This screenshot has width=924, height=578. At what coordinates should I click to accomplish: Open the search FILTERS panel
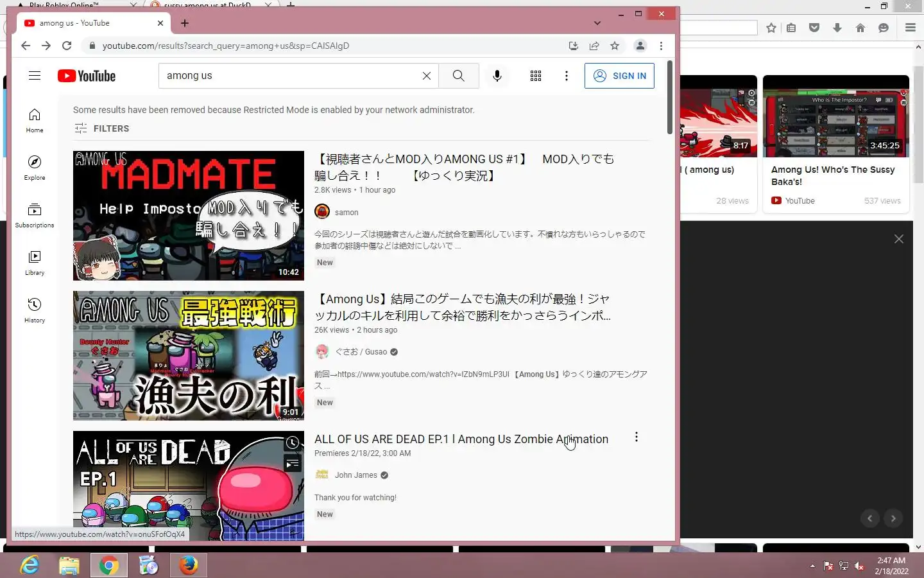[102, 128]
